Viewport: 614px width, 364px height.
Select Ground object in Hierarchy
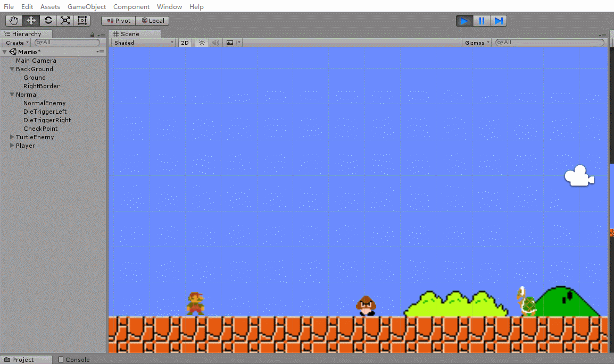[x=35, y=78]
